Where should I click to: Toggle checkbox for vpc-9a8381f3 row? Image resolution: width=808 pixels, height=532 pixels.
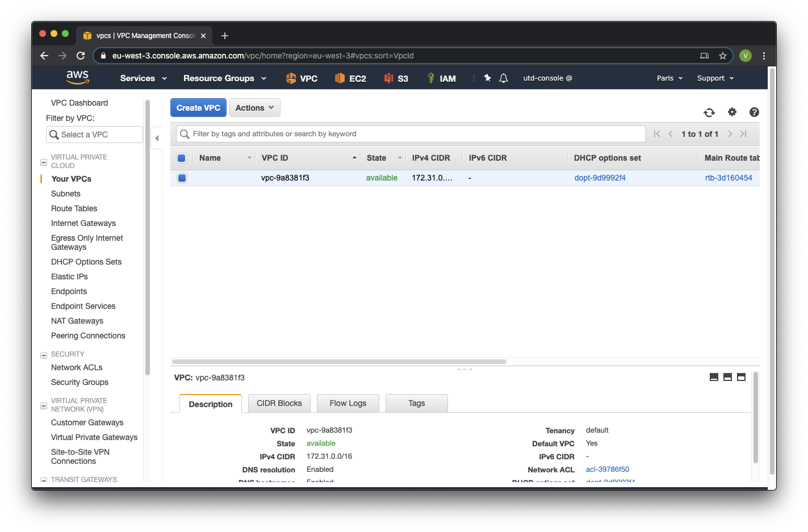pyautogui.click(x=182, y=178)
